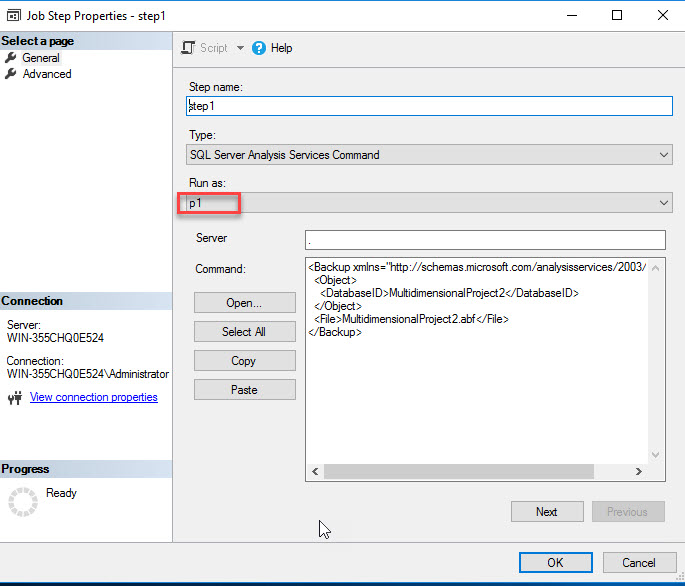Image resolution: width=685 pixels, height=586 pixels.
Task: Click command box scroll down arrow
Action: coord(655,454)
